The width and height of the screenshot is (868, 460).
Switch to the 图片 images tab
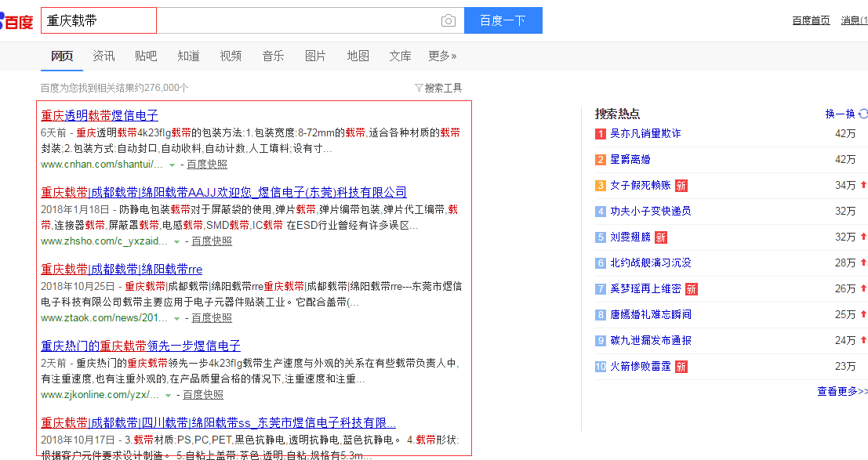pos(315,56)
